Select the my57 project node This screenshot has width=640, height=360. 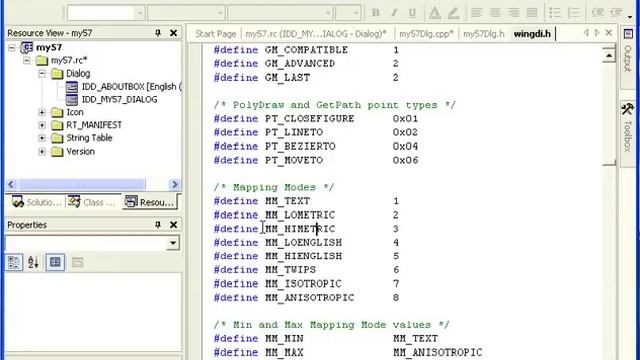49,47
